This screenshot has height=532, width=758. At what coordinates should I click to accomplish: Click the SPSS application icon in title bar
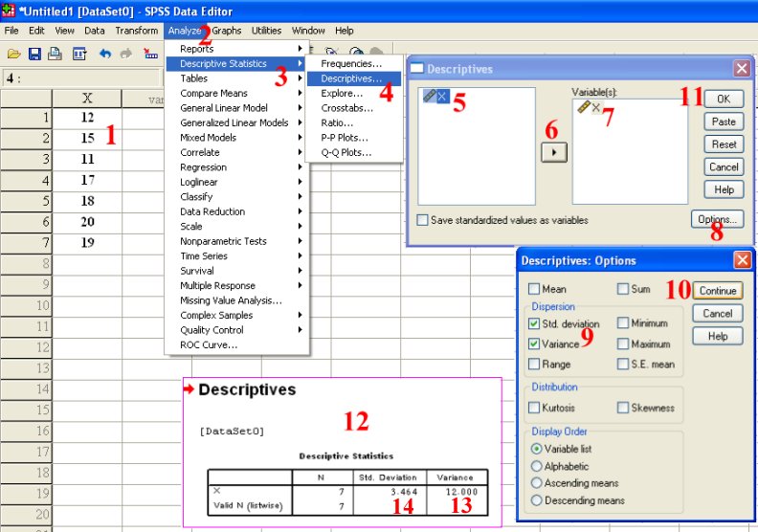click(x=9, y=11)
